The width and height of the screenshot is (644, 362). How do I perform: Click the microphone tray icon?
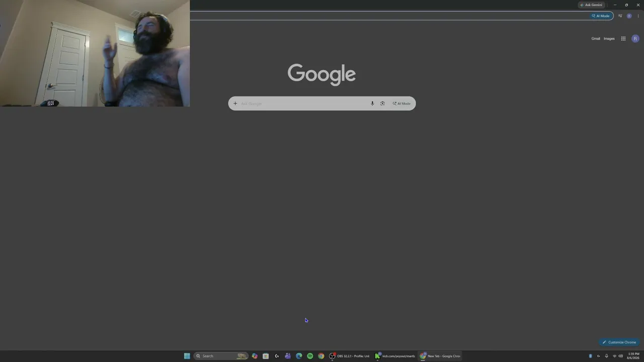click(606, 356)
